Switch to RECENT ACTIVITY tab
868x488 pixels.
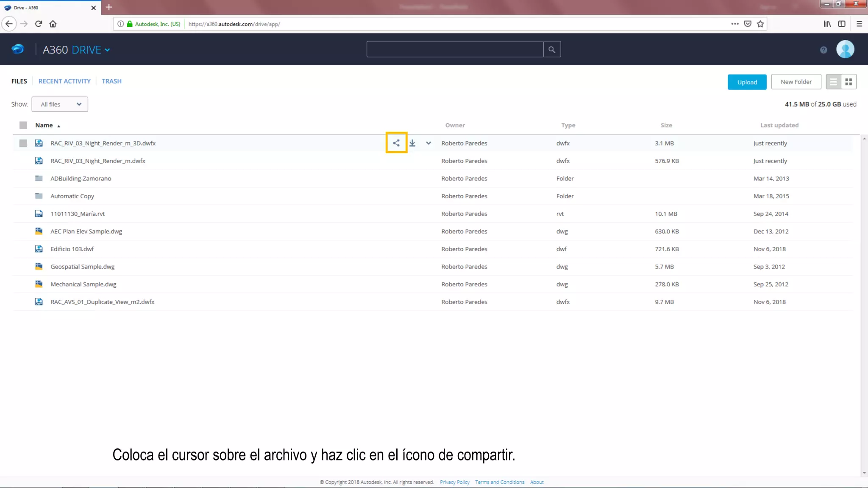[x=64, y=81]
